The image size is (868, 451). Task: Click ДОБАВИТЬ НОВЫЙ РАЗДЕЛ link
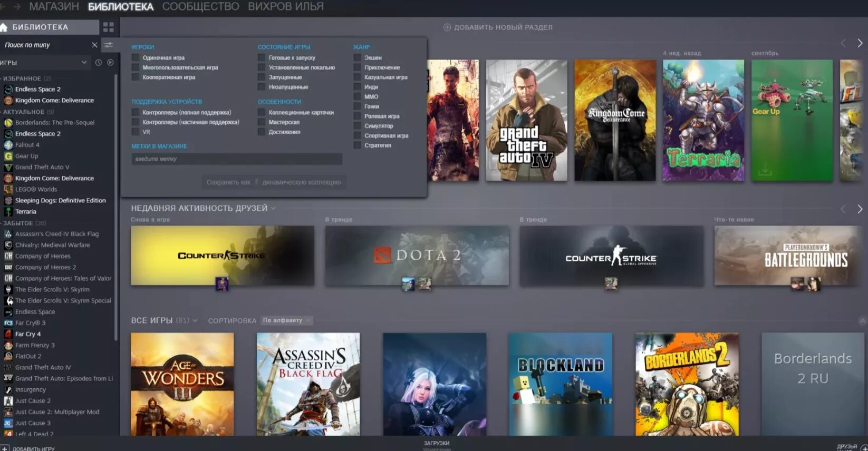pos(503,27)
